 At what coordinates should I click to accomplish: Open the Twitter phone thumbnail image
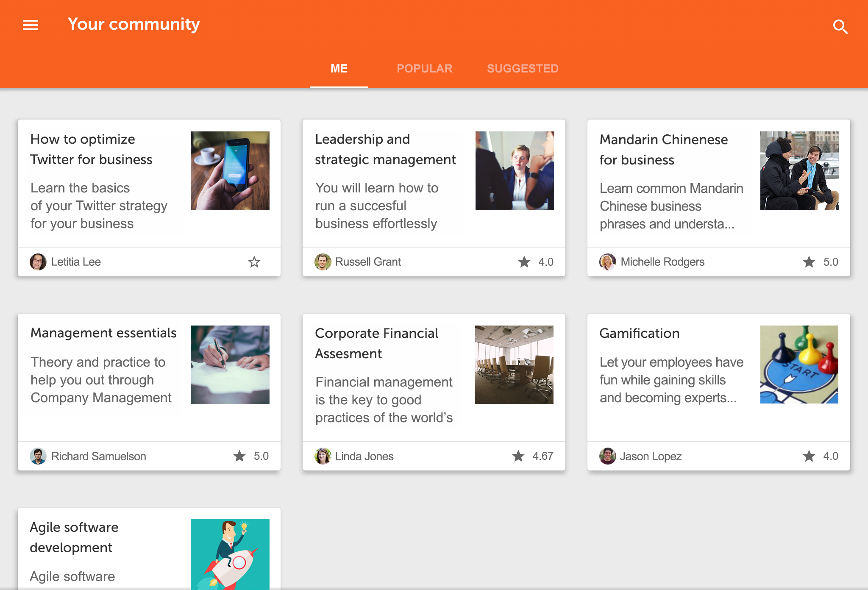tap(230, 170)
